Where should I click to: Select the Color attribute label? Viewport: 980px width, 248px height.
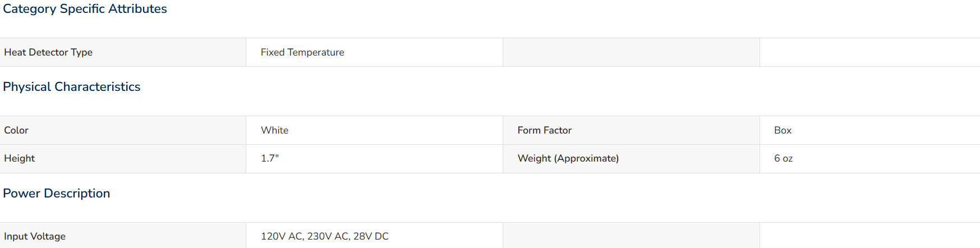tap(16, 130)
